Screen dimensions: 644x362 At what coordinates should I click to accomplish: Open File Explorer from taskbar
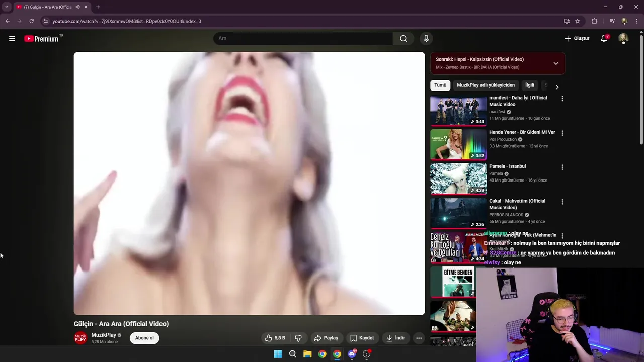coord(307,354)
